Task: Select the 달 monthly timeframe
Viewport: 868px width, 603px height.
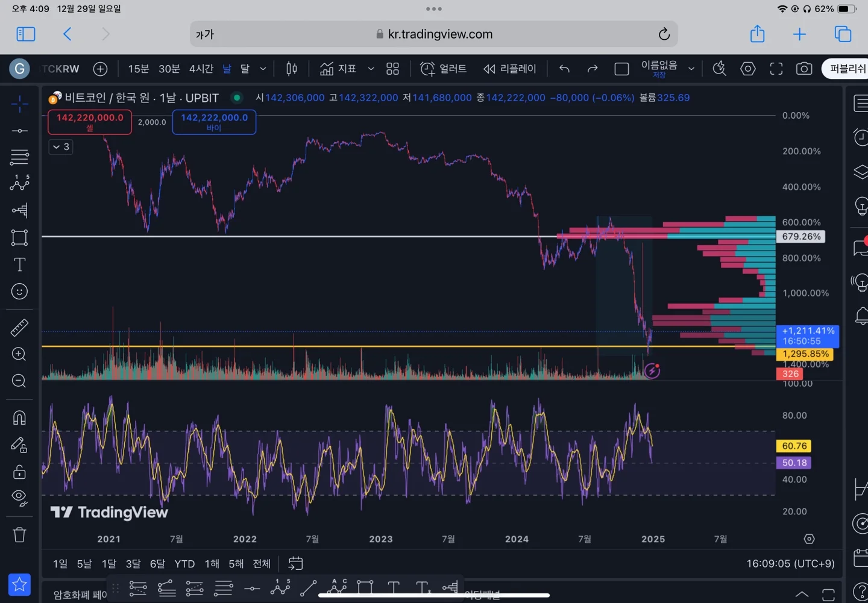Action: [245, 69]
